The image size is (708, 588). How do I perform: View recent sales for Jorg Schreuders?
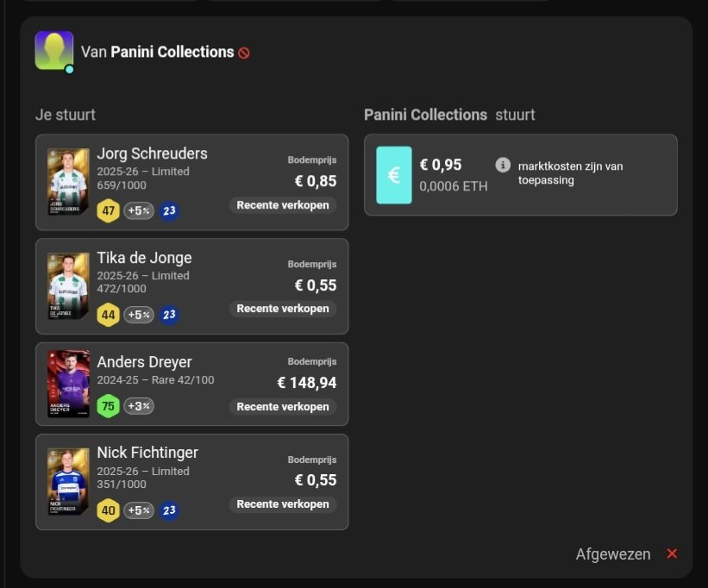tap(283, 205)
